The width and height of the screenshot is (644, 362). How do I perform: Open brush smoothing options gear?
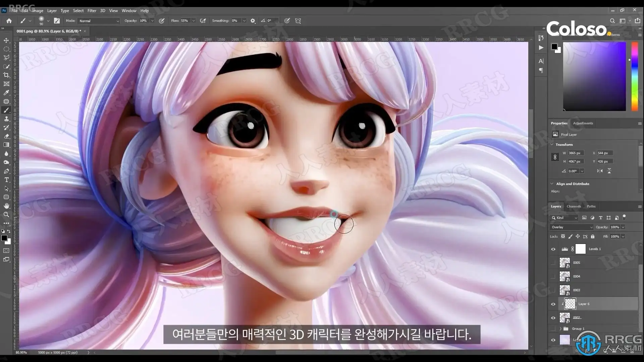[253, 21]
